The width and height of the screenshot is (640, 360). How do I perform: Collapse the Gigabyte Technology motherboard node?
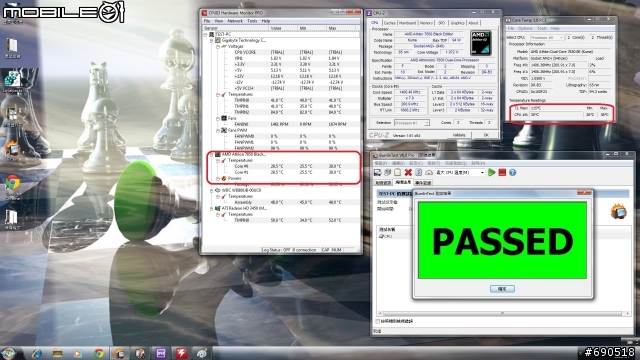[211, 40]
